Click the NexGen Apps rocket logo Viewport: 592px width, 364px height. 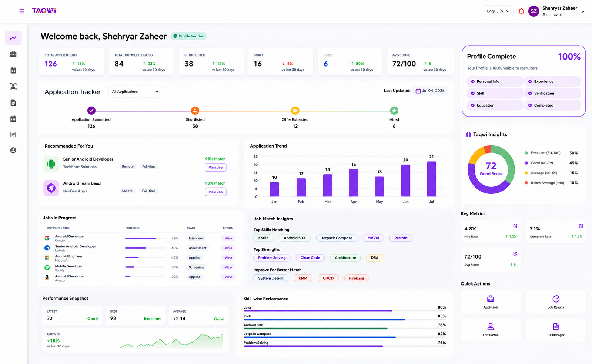[51, 188]
